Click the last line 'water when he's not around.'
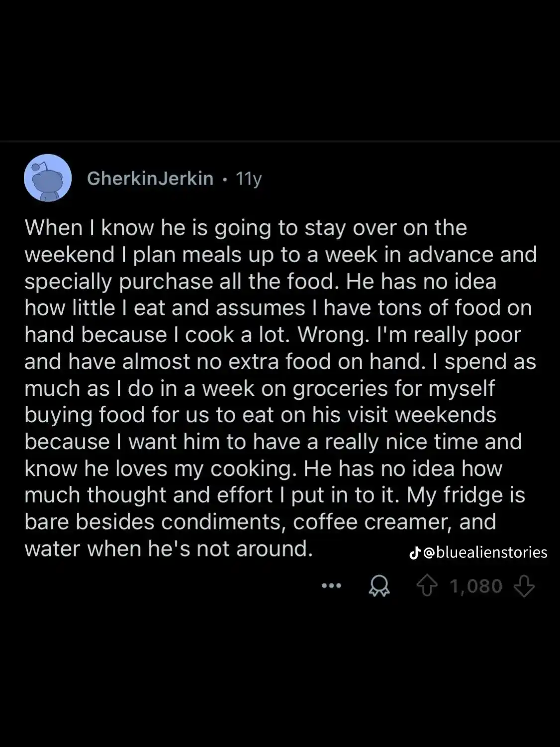 click(169, 549)
